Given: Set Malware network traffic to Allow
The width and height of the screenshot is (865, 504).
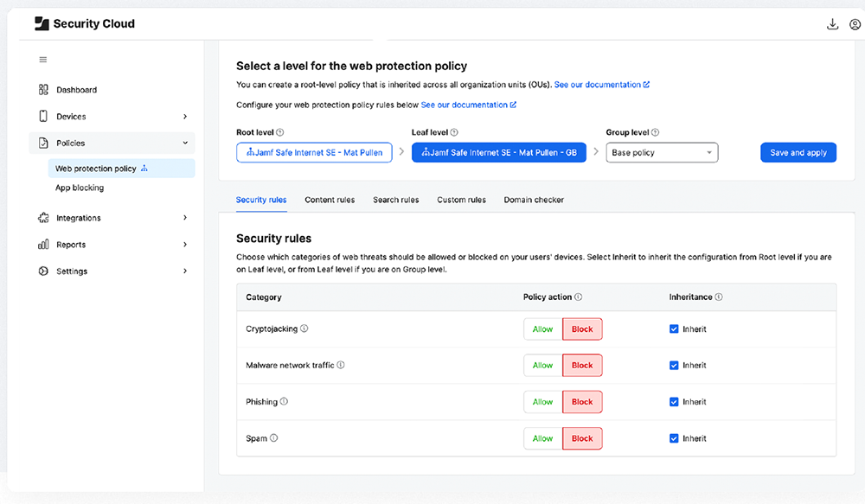Looking at the screenshot, I should pyautogui.click(x=542, y=366).
